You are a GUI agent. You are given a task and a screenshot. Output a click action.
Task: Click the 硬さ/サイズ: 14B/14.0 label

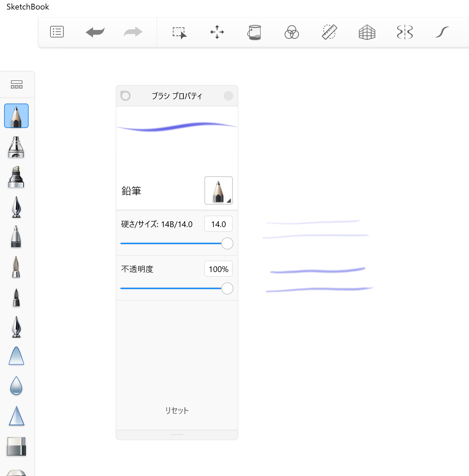157,224
